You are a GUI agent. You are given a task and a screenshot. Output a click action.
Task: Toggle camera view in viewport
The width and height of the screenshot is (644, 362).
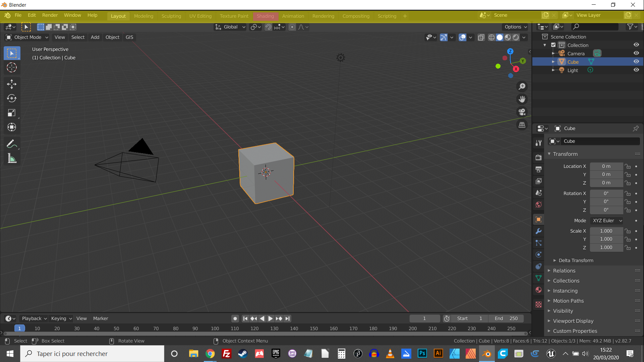point(522,112)
